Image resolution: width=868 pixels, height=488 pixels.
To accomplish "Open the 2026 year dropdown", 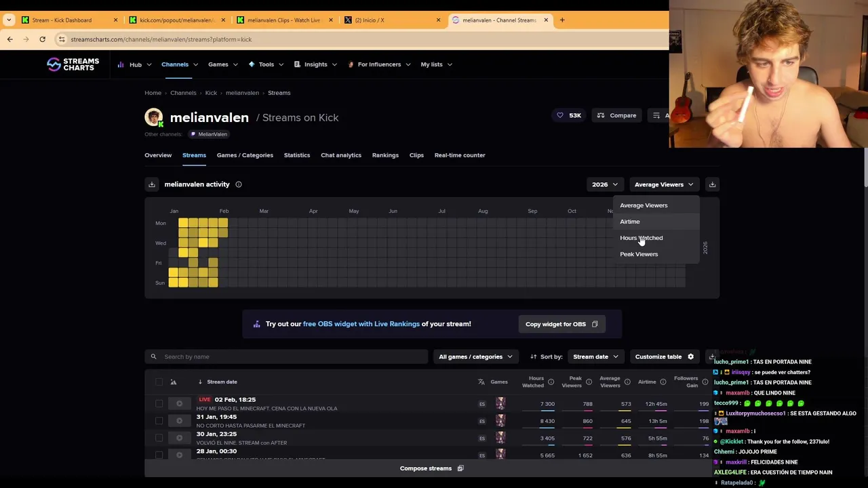I will click(x=605, y=184).
